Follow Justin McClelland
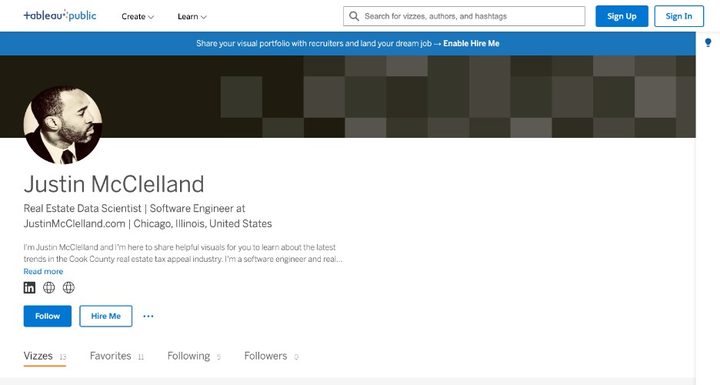The height and width of the screenshot is (385, 720). click(x=47, y=316)
